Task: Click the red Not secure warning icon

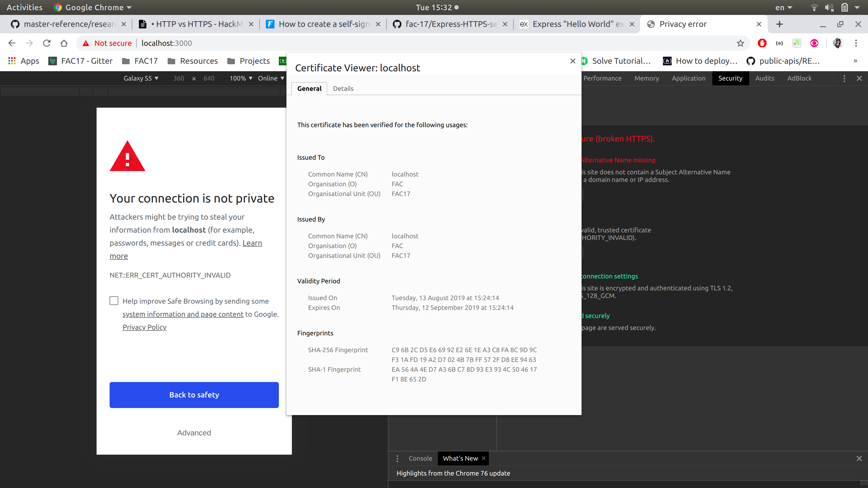Action: pyautogui.click(x=86, y=43)
